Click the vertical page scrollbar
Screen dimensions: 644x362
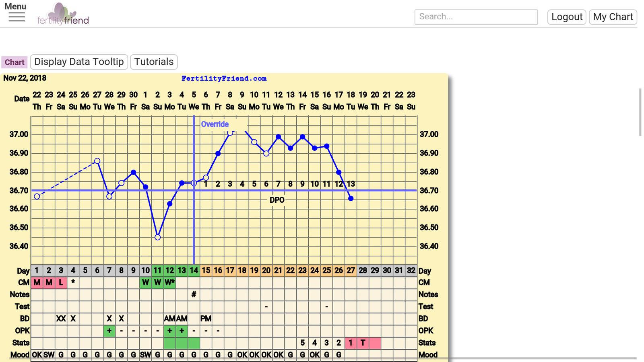click(x=640, y=113)
